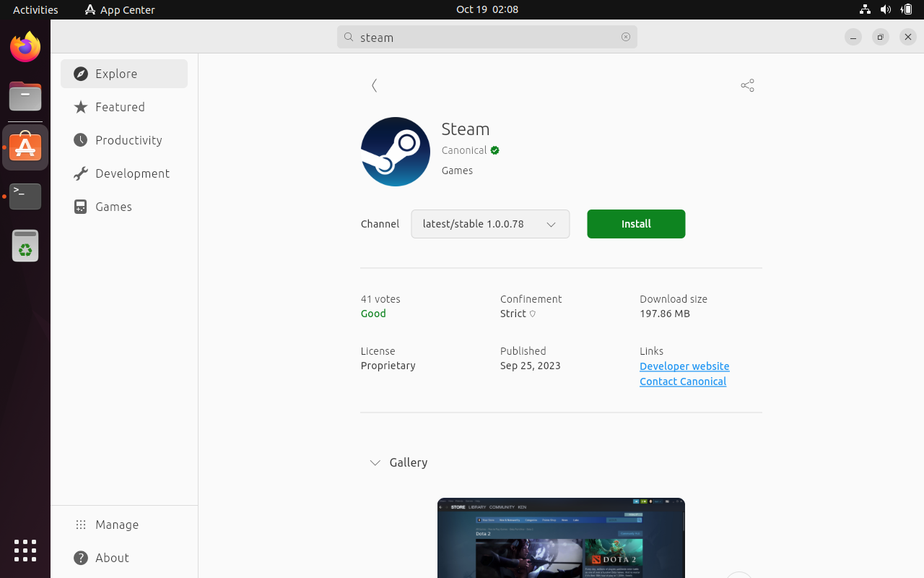Open the Channel dropdown latest/stable 1.0.0.78
Image resolution: width=924 pixels, height=578 pixels.
[490, 224]
